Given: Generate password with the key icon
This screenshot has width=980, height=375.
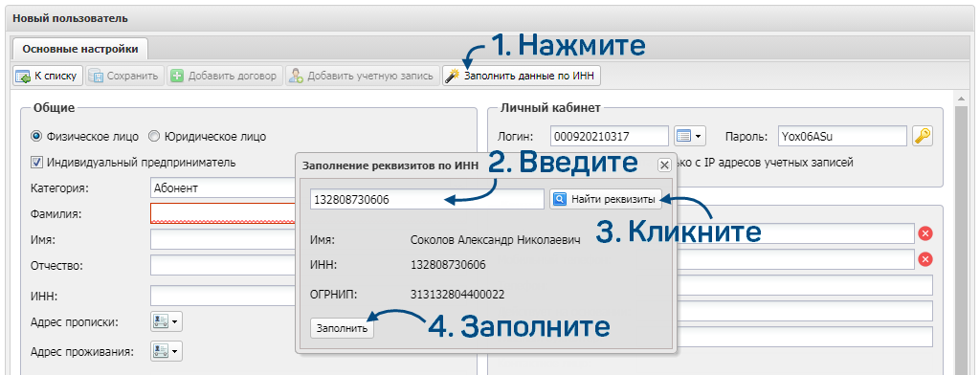Looking at the screenshot, I should (923, 136).
